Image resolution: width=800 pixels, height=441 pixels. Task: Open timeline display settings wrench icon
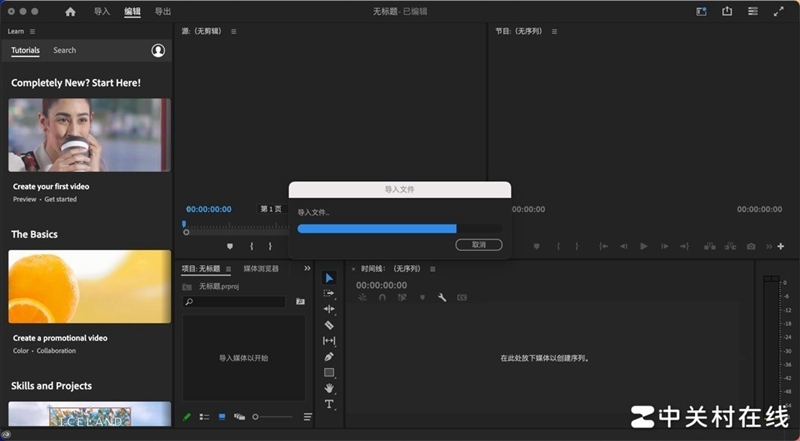pyautogui.click(x=440, y=297)
